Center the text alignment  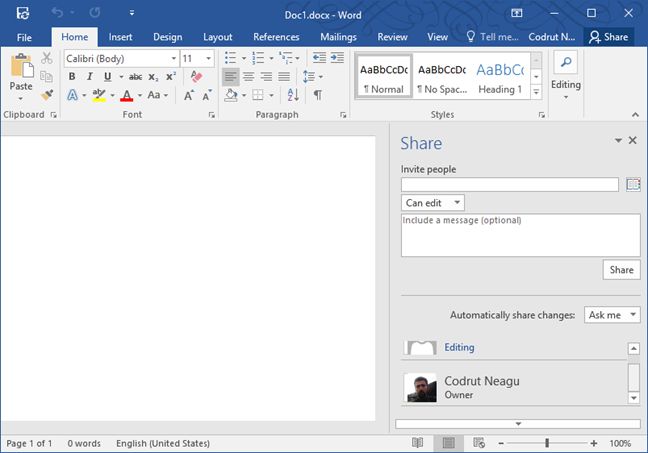point(248,76)
